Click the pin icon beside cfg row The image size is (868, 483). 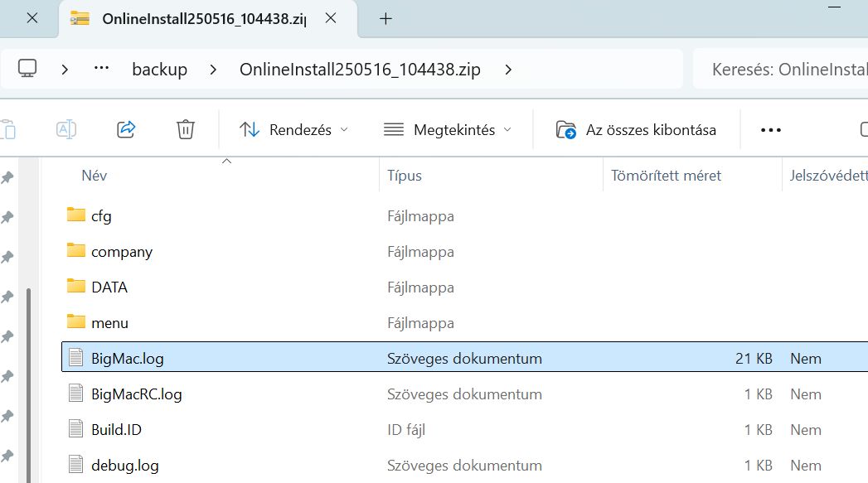coord(7,217)
